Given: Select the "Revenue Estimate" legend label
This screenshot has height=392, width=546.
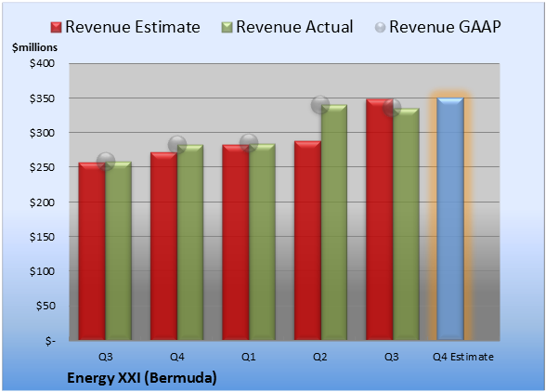Looking at the screenshot, I should (133, 27).
